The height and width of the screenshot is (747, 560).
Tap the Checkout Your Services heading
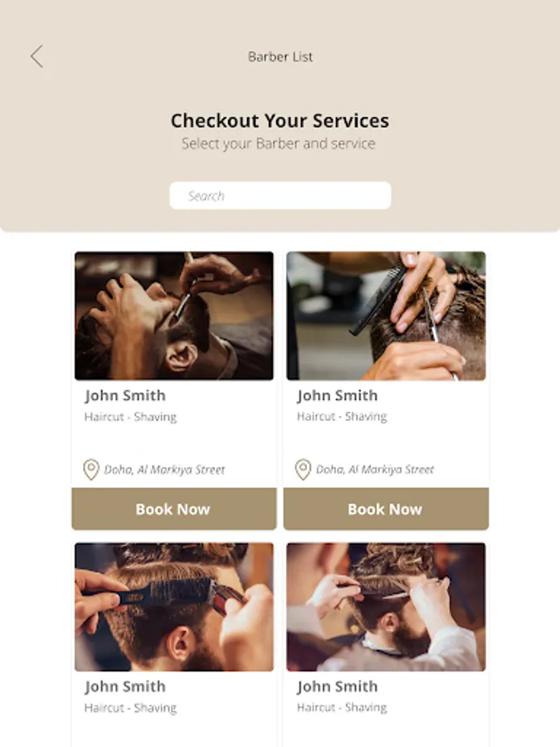(x=280, y=120)
